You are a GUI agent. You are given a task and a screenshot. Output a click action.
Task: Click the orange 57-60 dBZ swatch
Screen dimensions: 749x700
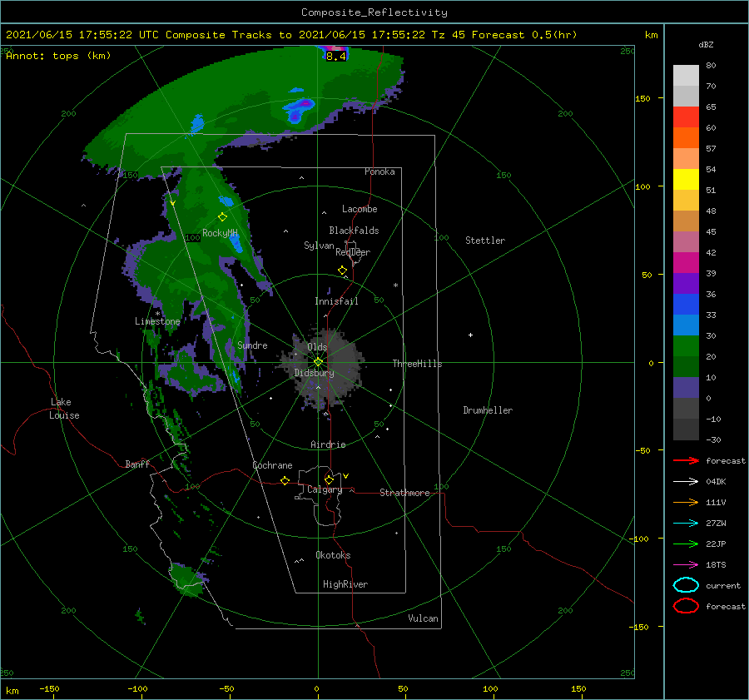686,138
